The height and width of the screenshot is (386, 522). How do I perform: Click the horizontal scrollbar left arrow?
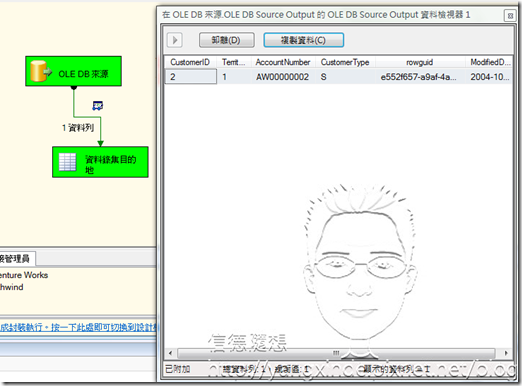[171, 353]
